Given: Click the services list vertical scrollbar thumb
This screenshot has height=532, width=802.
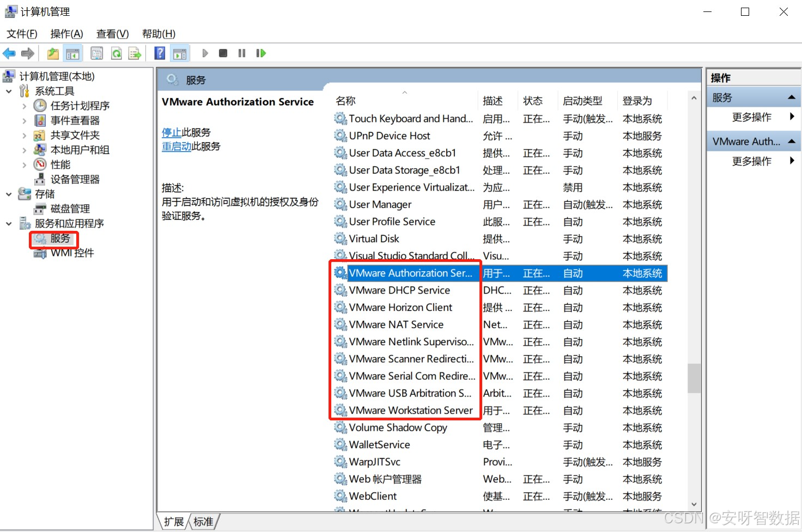Looking at the screenshot, I should tap(694, 378).
